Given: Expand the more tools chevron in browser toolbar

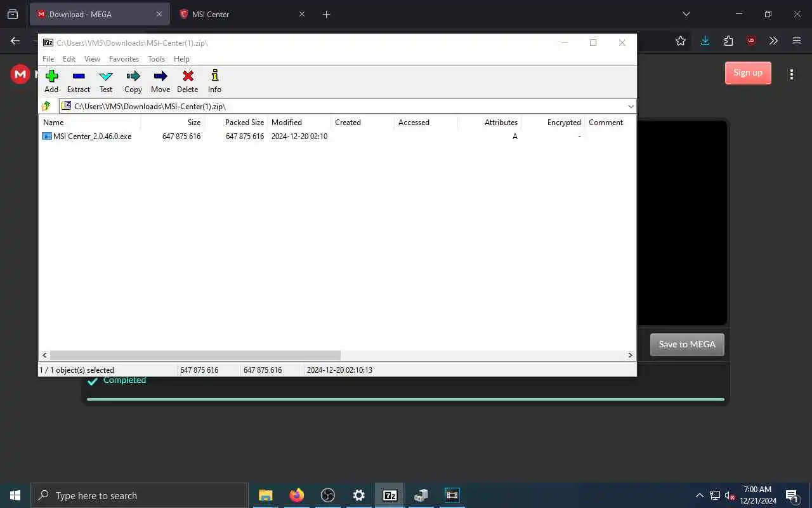Looking at the screenshot, I should click(x=773, y=41).
